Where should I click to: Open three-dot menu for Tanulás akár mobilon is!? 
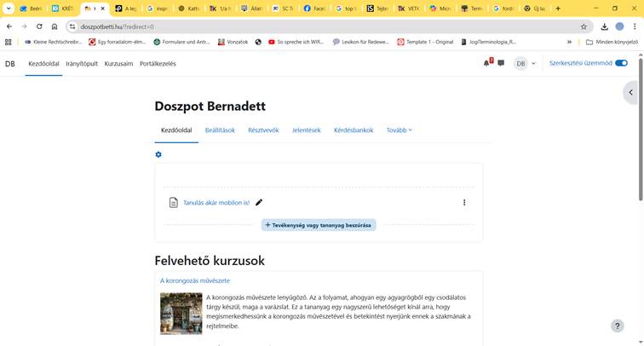pos(464,202)
